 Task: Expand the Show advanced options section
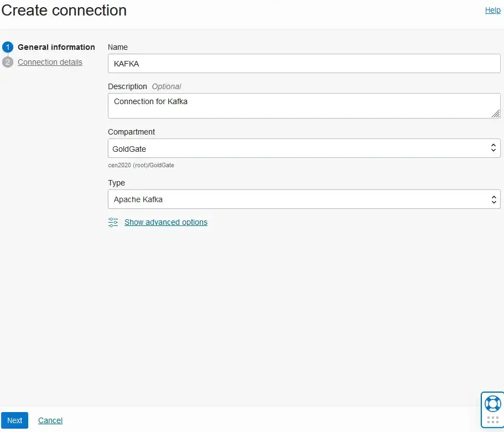tap(165, 222)
